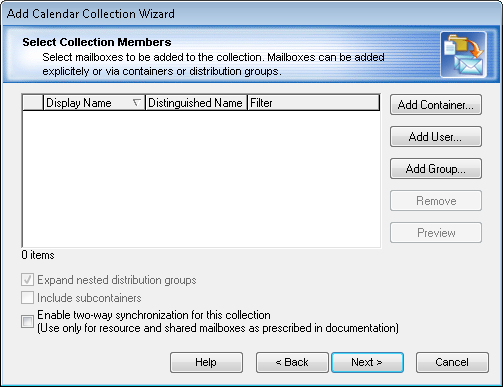Image resolution: width=503 pixels, height=387 pixels.
Task: Click the Filter column header
Action: (x=313, y=103)
